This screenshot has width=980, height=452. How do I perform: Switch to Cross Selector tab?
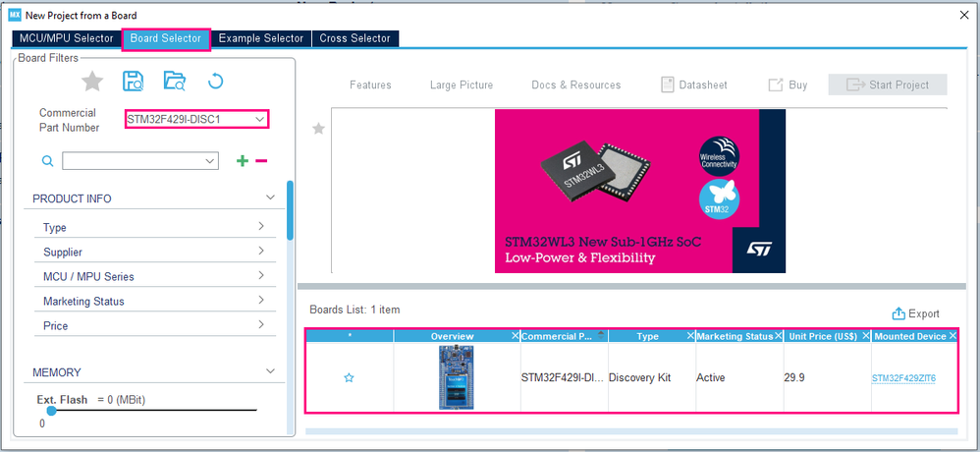point(355,38)
